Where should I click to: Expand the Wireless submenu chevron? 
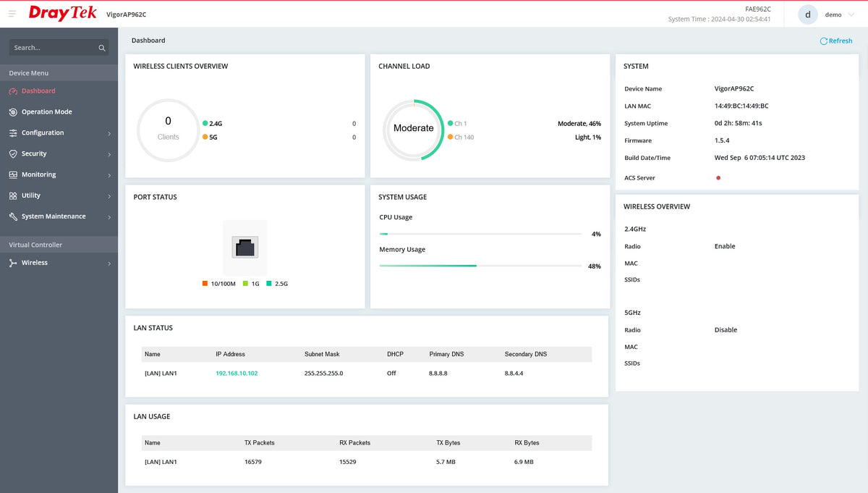109,264
